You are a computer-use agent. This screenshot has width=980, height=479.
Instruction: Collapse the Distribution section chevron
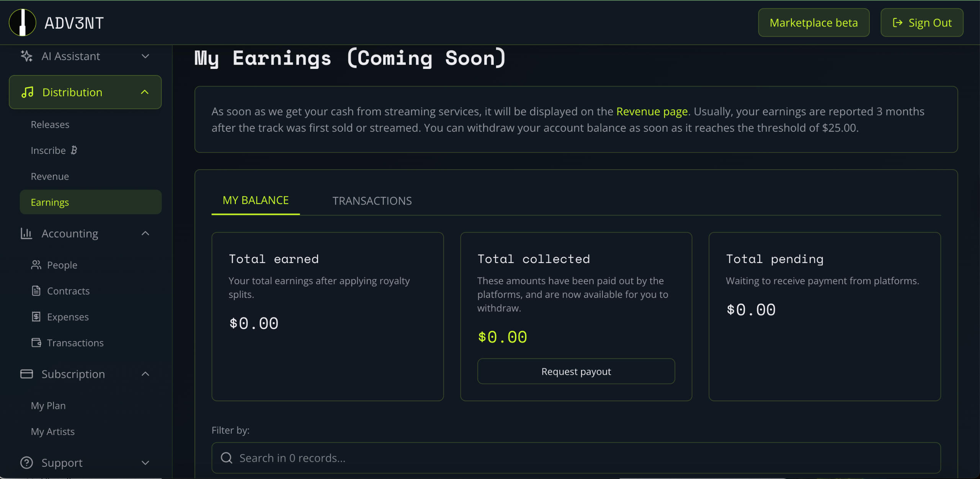click(145, 92)
